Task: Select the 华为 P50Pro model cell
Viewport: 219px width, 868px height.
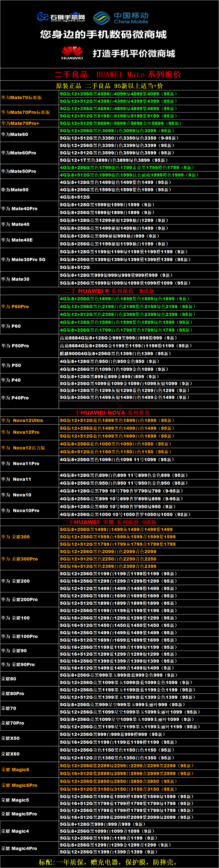Action: coord(30,346)
